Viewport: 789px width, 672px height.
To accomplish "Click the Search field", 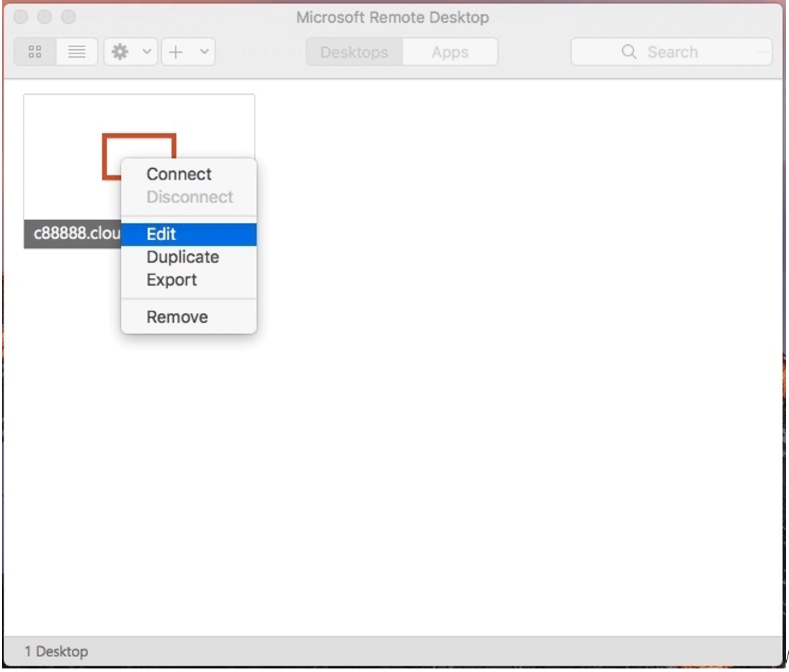I will pos(671,52).
